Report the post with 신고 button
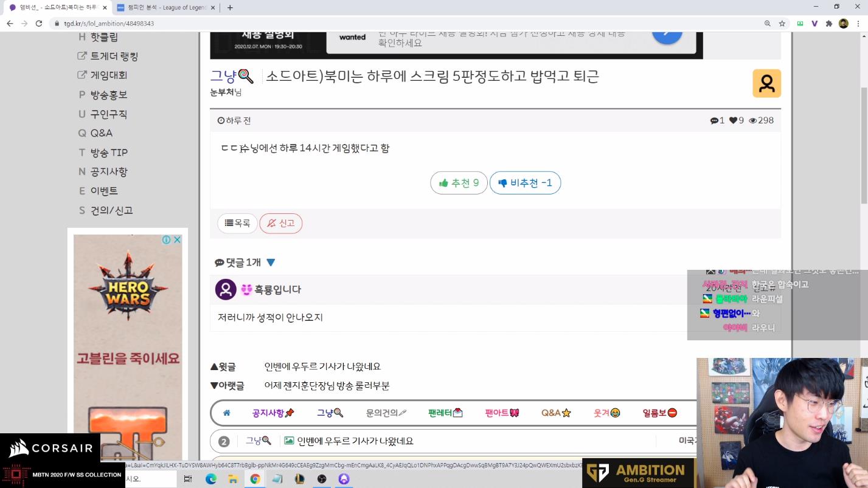The image size is (868, 488). pos(281,223)
